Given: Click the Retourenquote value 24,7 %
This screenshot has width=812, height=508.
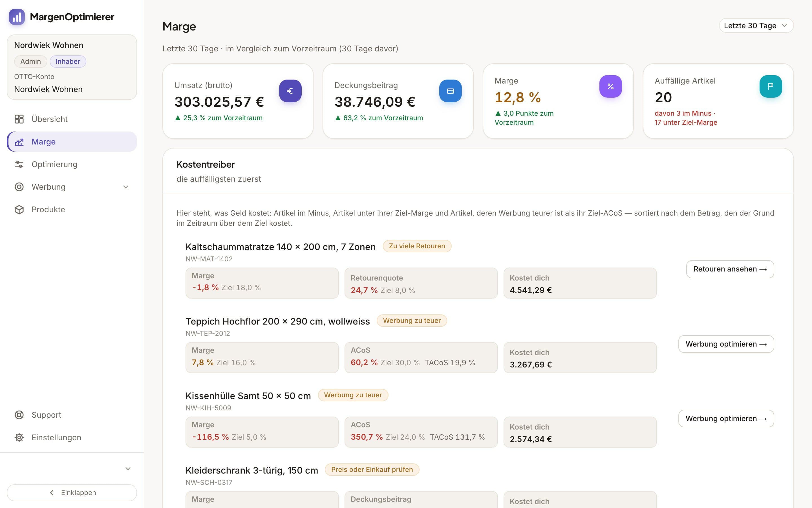Looking at the screenshot, I should (364, 290).
